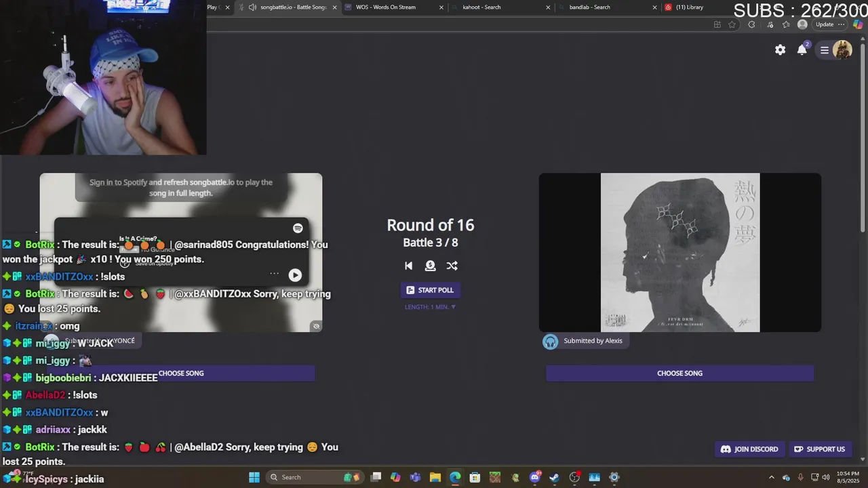
Task: Play the Spotify preview on left song
Action: point(295,275)
